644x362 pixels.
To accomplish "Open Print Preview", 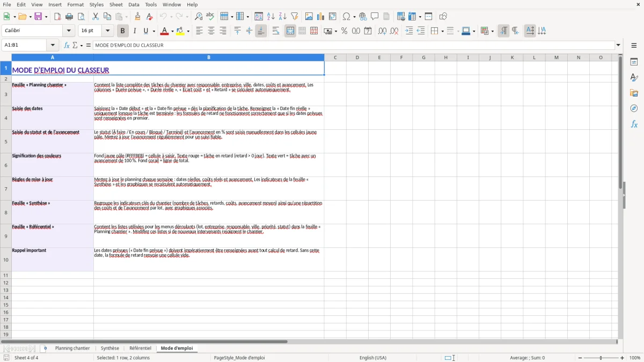I will (81, 17).
